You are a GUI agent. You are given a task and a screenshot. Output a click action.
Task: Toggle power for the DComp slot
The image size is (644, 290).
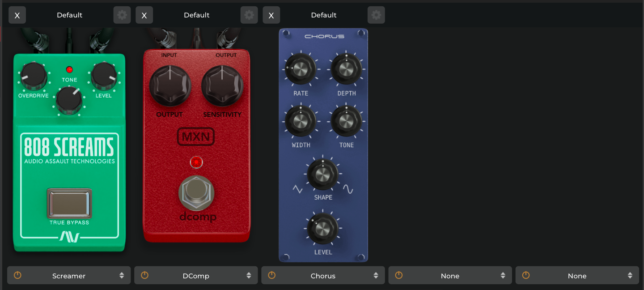click(144, 275)
